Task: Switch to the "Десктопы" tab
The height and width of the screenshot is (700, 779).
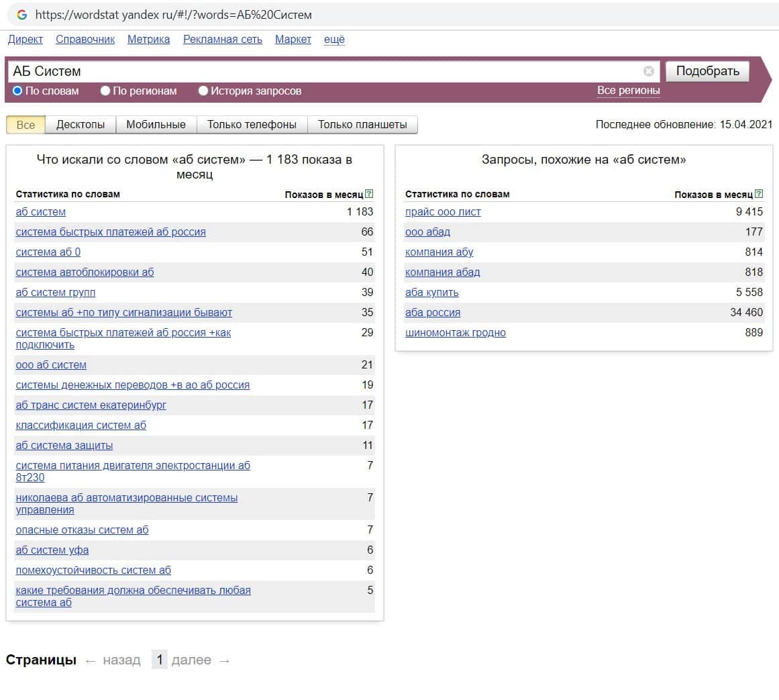Action: [81, 125]
